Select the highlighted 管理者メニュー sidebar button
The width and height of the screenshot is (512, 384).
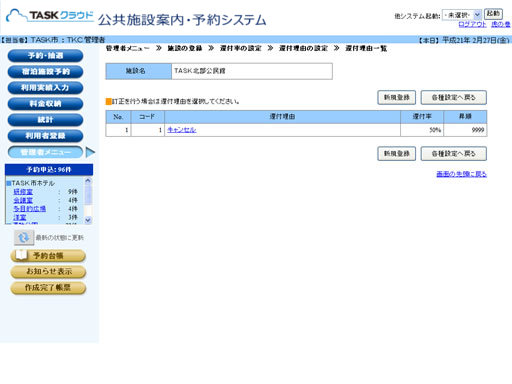(x=45, y=152)
